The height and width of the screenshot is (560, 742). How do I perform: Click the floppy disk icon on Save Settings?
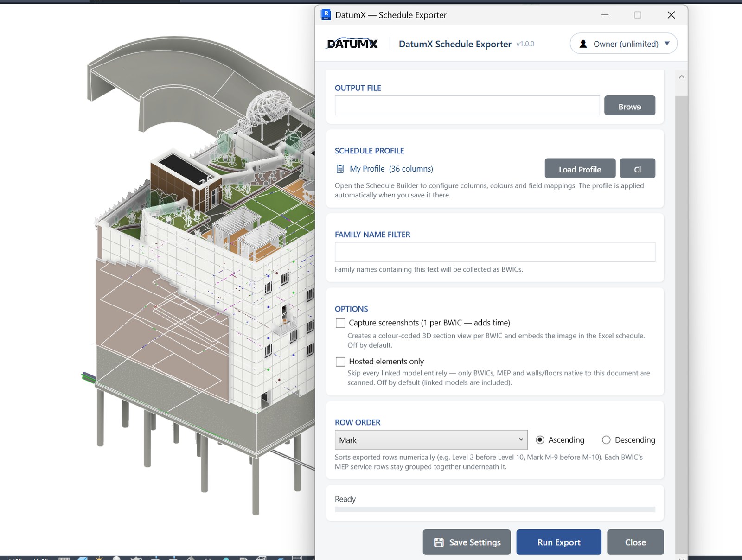click(x=439, y=542)
